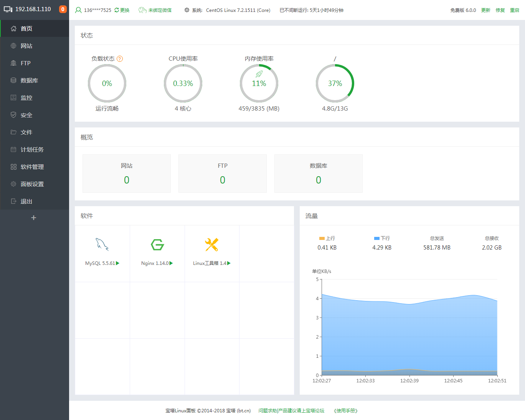525x420 pixels.
Task: Click the 修复 link in top bar
Action: click(x=500, y=10)
